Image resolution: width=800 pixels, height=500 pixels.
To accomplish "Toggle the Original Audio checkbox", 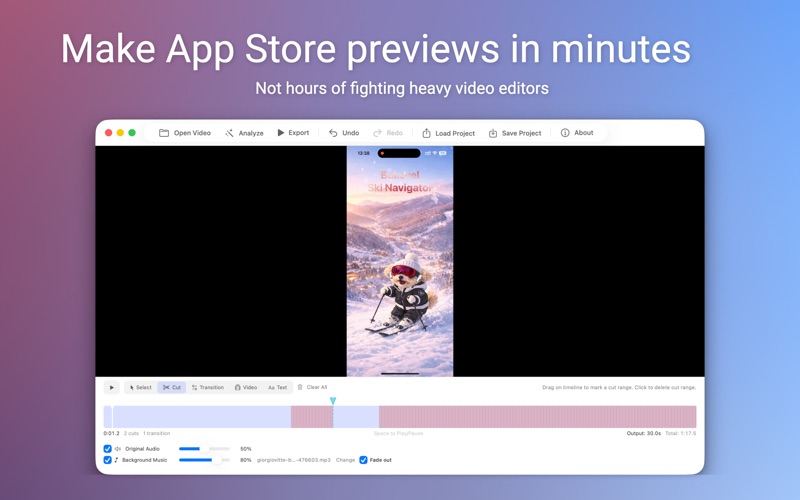I will 107,449.
